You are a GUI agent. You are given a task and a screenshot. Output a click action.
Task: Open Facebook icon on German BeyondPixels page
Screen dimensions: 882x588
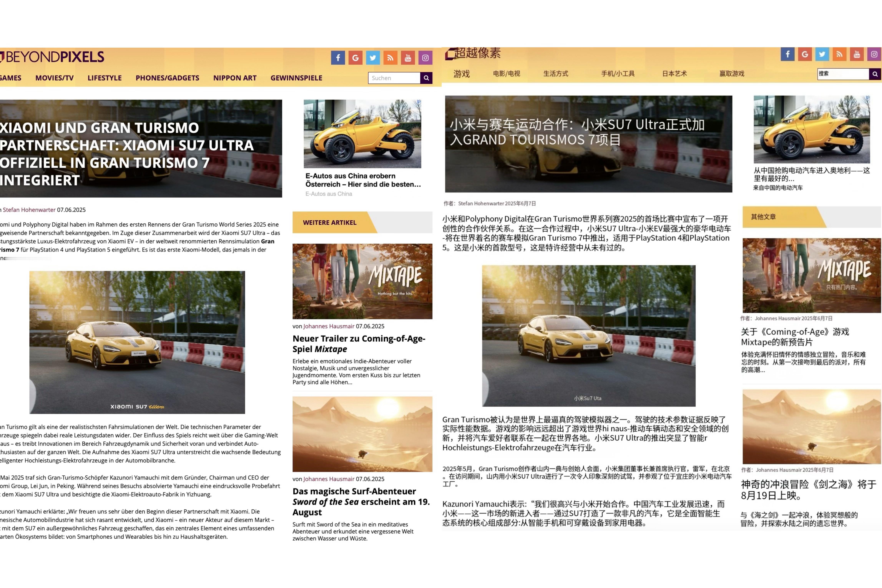(338, 58)
